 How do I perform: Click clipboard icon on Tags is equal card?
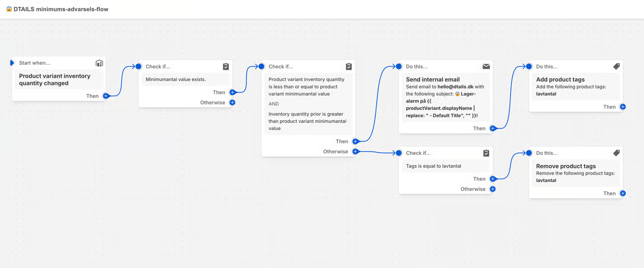pos(486,153)
